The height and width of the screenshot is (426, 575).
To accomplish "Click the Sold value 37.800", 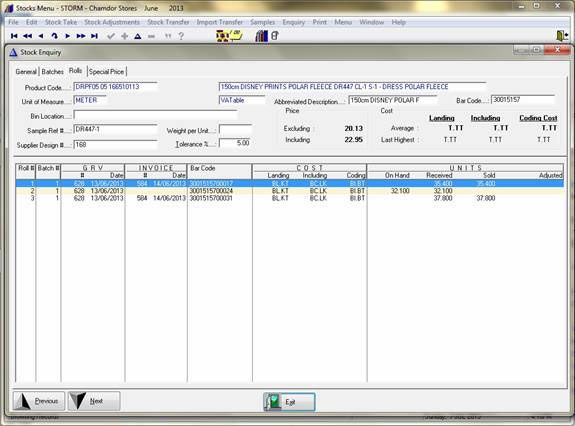I will point(486,198).
